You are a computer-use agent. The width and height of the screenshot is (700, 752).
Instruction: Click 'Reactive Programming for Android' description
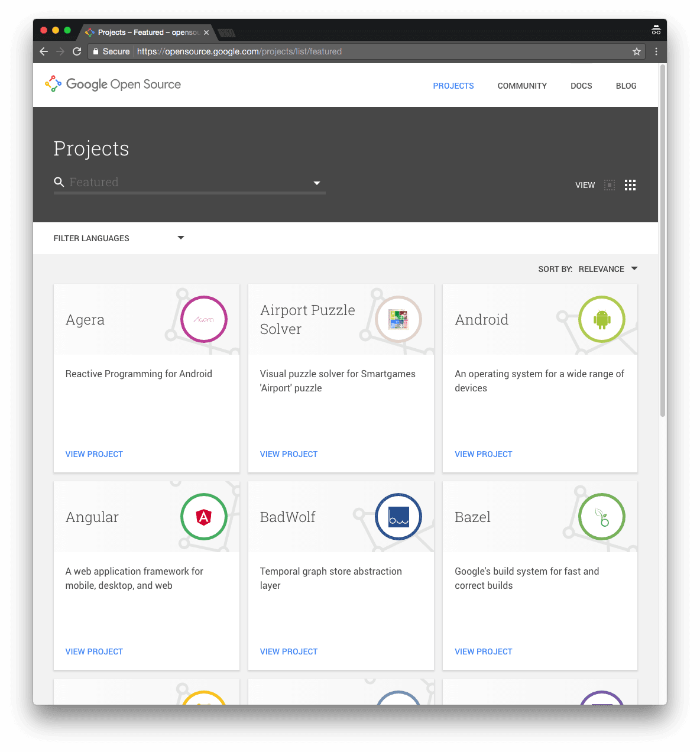pyautogui.click(x=139, y=374)
